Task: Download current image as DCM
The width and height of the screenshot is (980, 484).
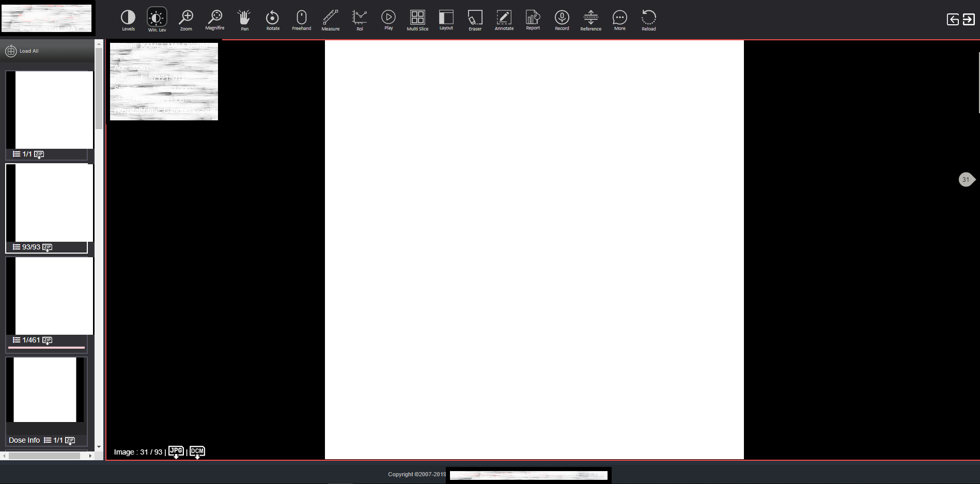Action: pos(196,451)
